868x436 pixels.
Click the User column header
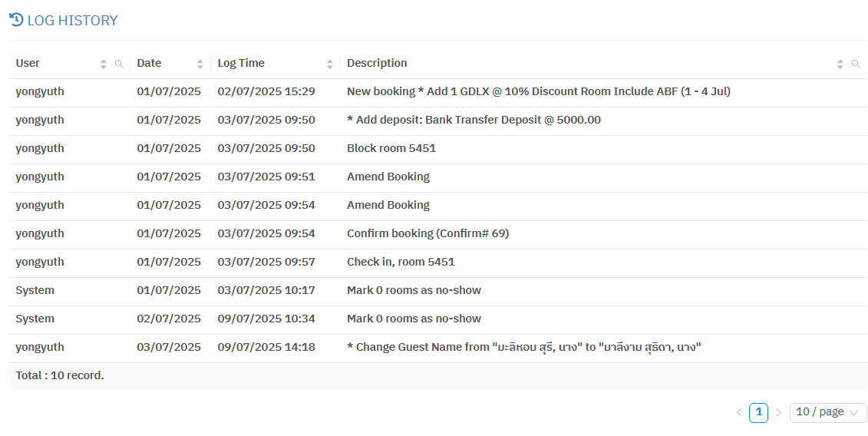[x=28, y=63]
